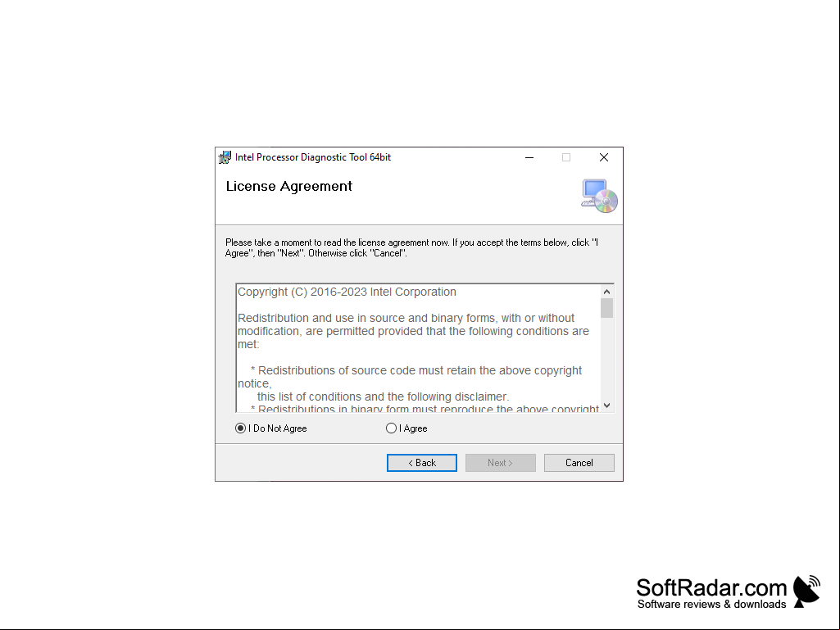Click the disabled "Next >" button
Image resolution: width=840 pixels, height=630 pixels.
[501, 463]
